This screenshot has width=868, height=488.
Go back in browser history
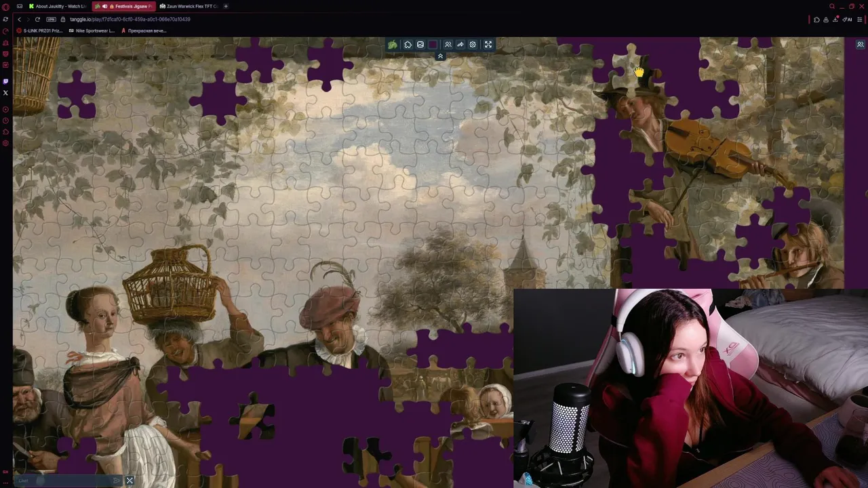click(20, 20)
